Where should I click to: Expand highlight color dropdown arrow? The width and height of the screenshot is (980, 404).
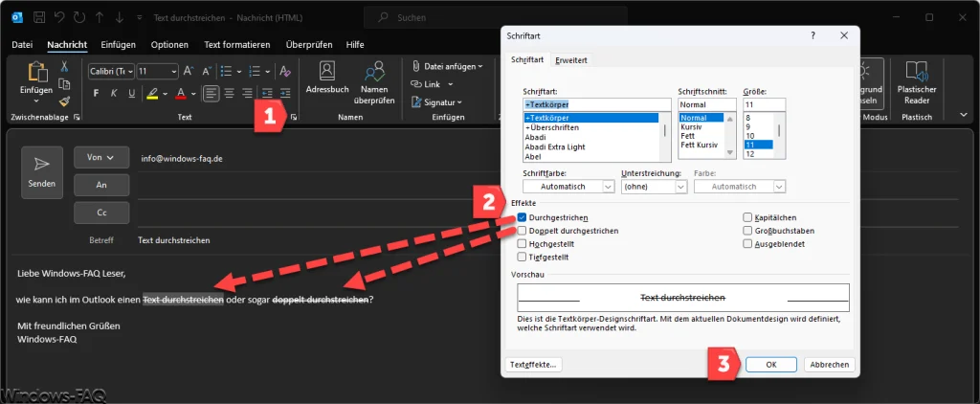click(165, 94)
